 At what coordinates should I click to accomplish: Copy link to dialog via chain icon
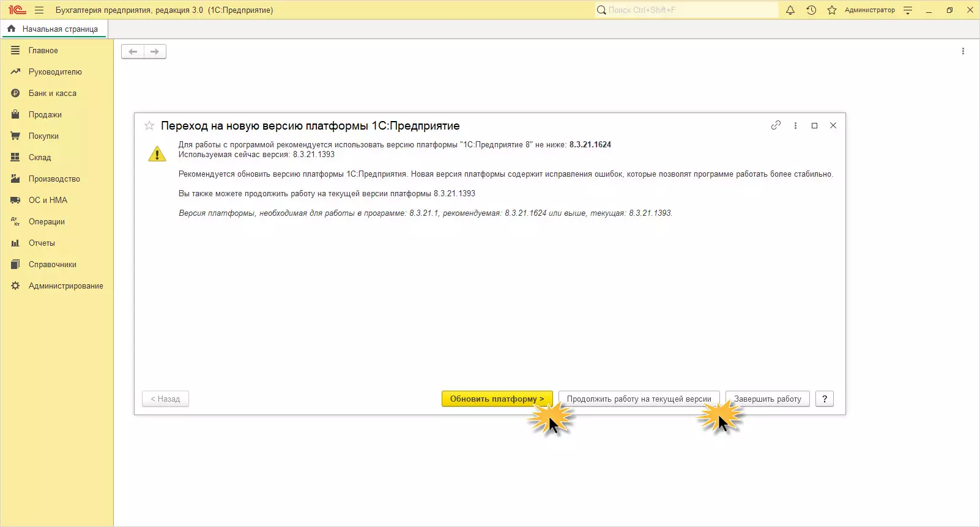tap(776, 125)
